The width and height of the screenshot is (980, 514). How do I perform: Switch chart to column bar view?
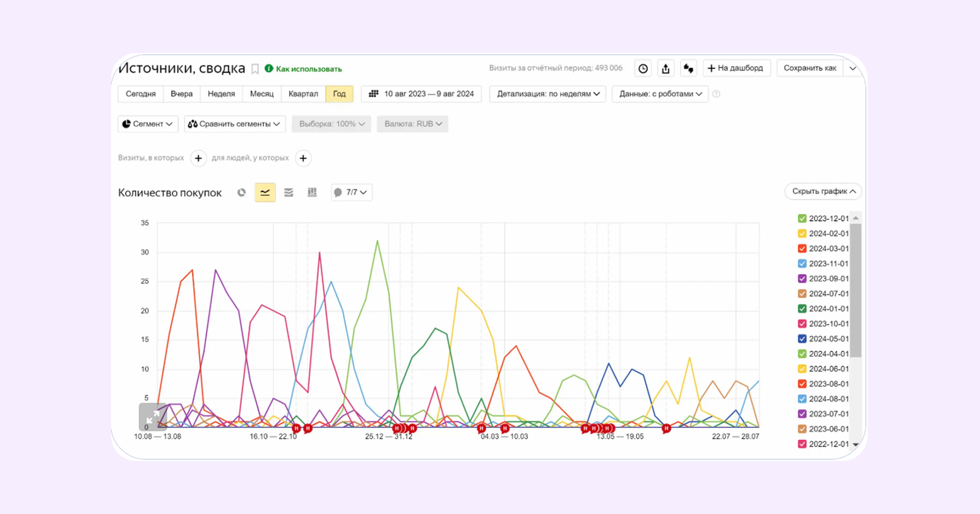[x=312, y=193]
